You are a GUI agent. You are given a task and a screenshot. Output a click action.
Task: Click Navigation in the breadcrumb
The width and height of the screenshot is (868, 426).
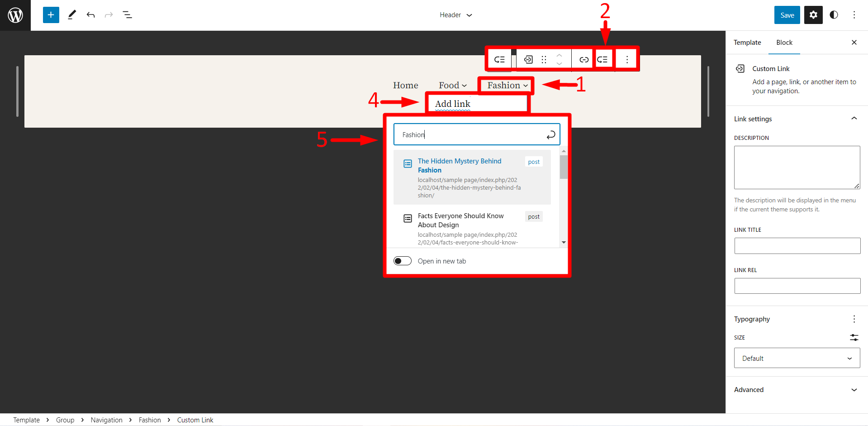(x=106, y=420)
